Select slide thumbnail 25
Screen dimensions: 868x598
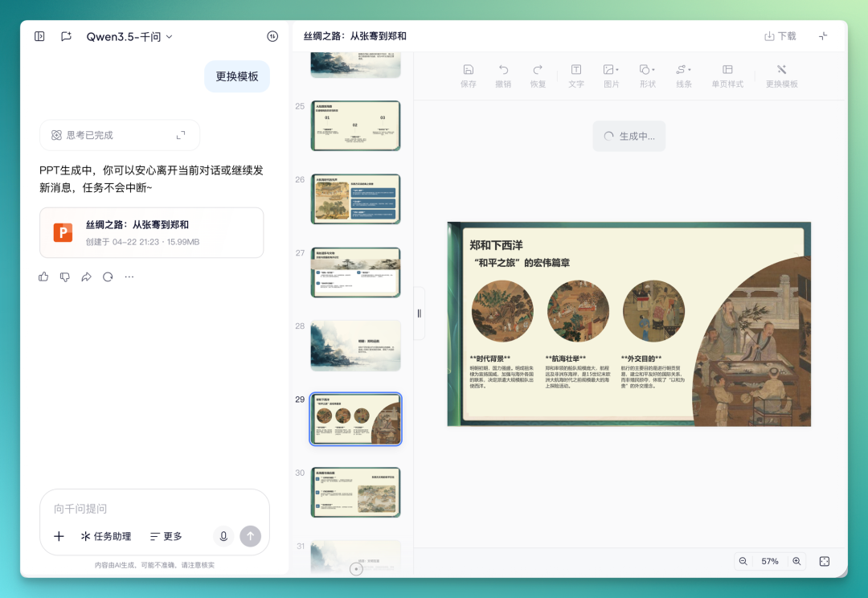[355, 125]
